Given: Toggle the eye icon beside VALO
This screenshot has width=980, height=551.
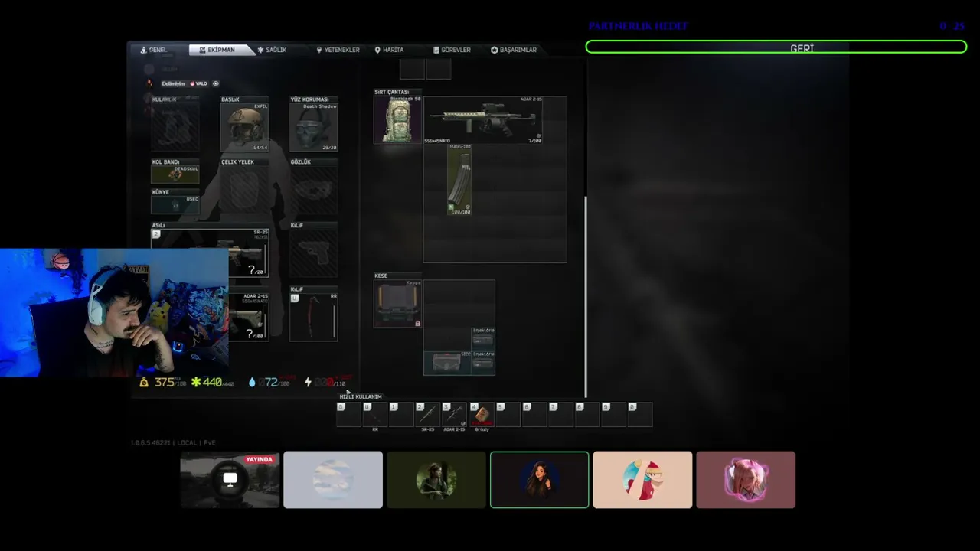Looking at the screenshot, I should pyautogui.click(x=216, y=83).
